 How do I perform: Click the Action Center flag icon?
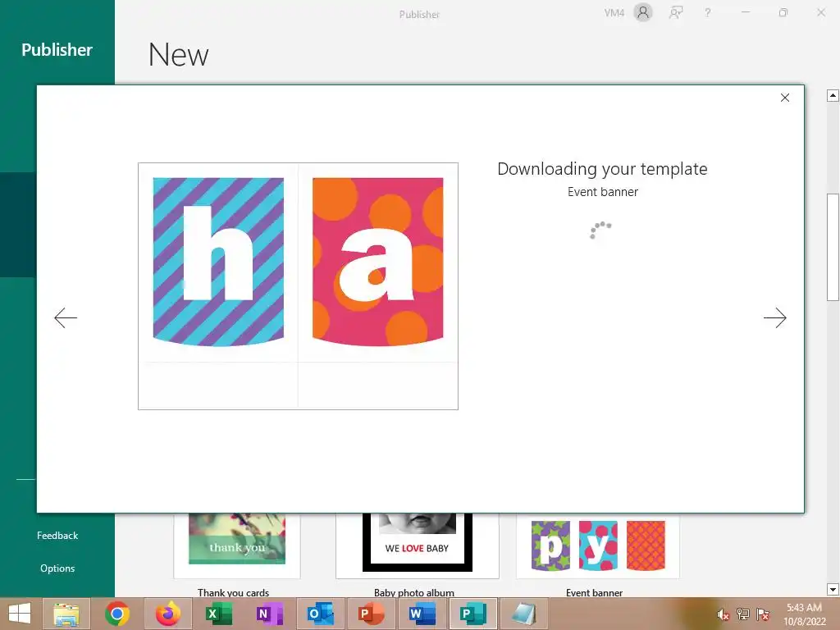[762, 614]
